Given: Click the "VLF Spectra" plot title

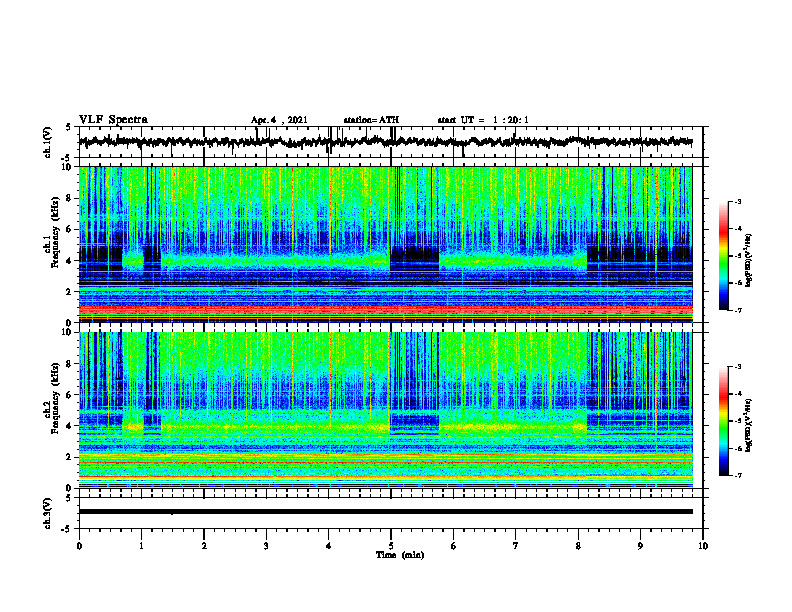Looking at the screenshot, I should 113,120.
